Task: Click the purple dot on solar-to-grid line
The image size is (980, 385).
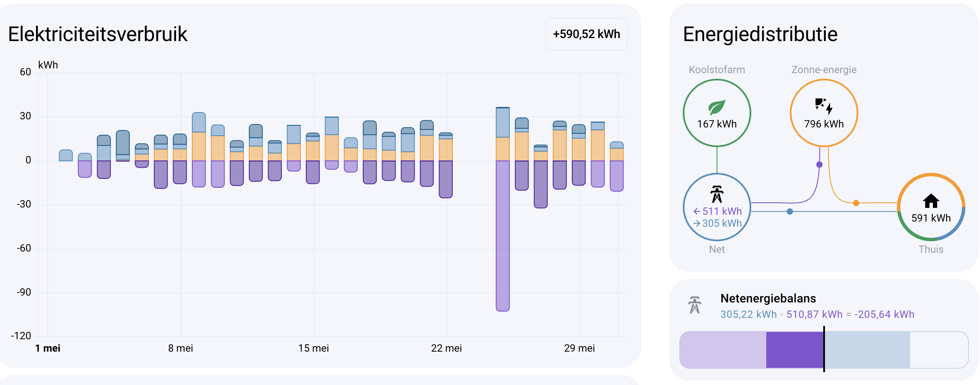Action: (819, 165)
